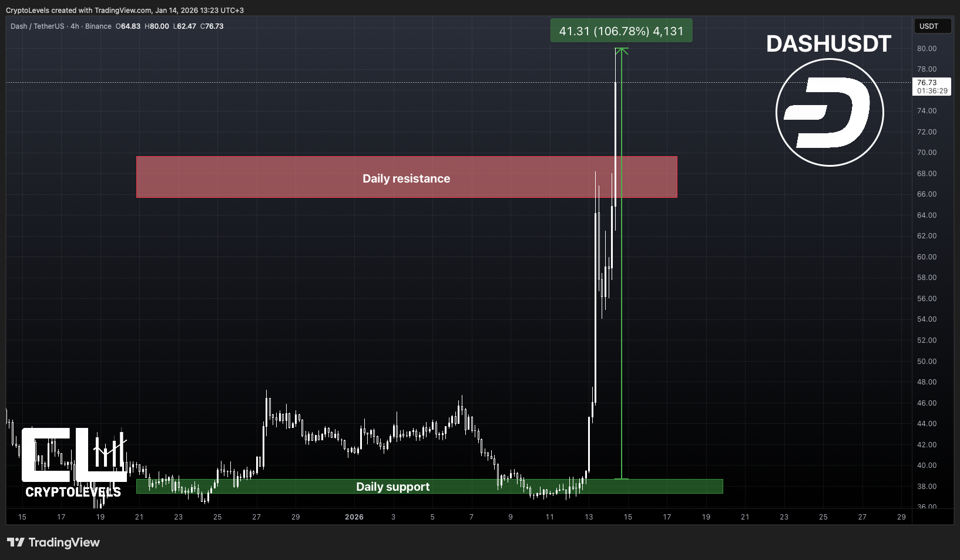Screen dimensions: 960x560
Task: Click the 52.00 price axis label
Action: click(927, 340)
